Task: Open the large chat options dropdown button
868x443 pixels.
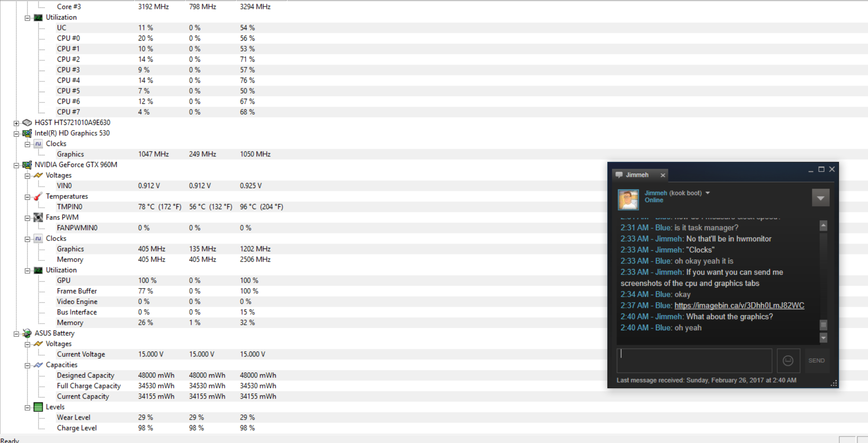Action: 821,198
